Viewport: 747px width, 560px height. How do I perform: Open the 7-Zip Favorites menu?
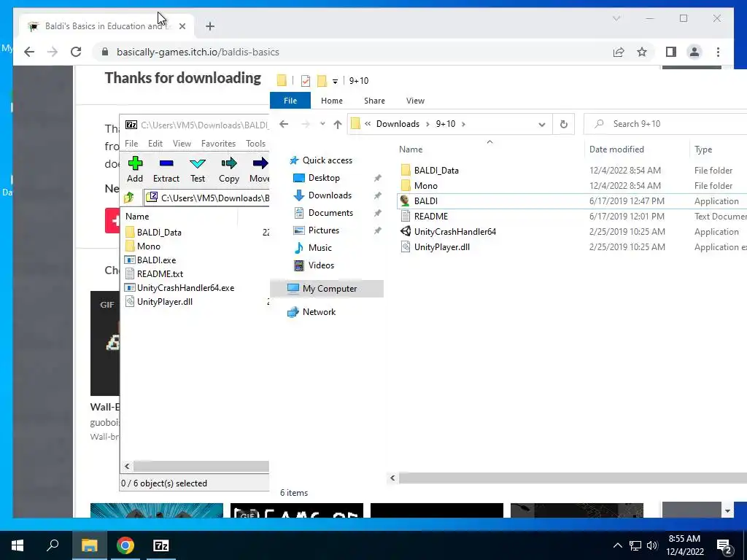[218, 144]
